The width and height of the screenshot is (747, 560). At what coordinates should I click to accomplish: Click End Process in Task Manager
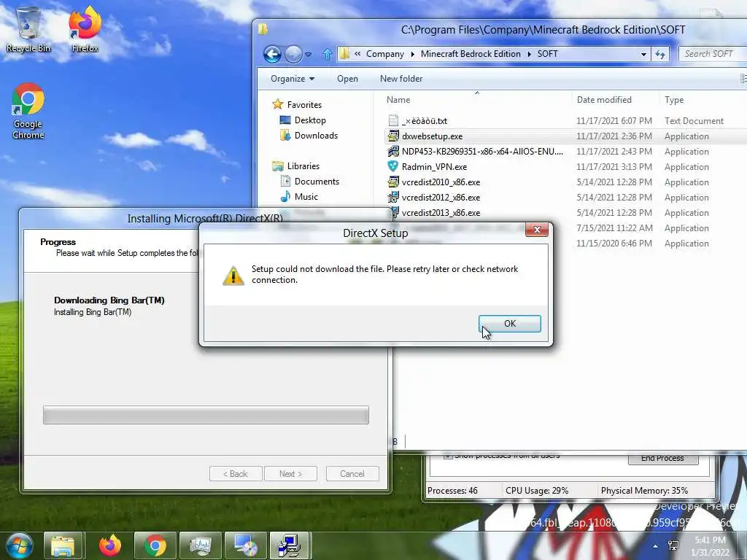point(662,458)
